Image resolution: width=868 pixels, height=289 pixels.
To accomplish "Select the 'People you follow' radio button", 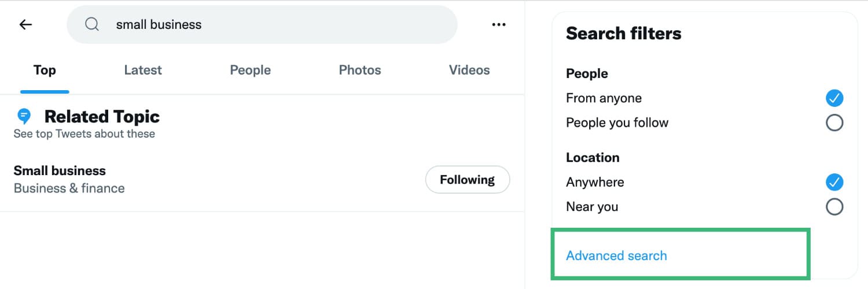I will [x=834, y=123].
